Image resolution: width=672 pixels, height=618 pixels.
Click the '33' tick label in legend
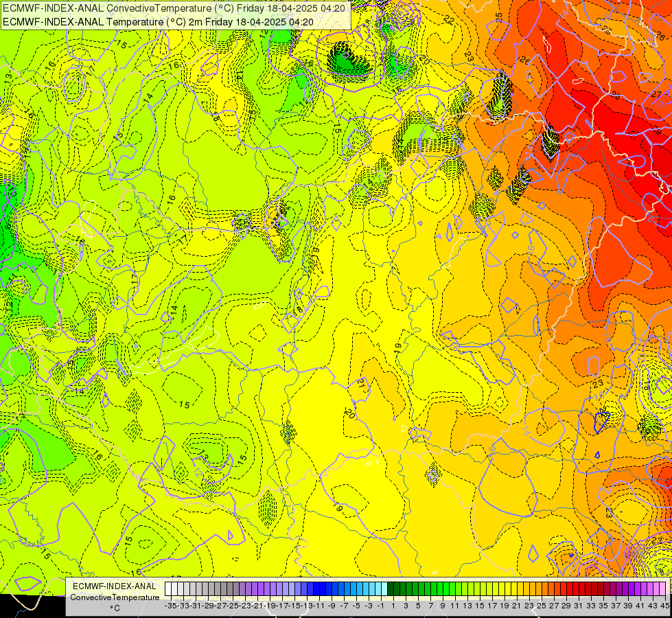pyautogui.click(x=590, y=606)
